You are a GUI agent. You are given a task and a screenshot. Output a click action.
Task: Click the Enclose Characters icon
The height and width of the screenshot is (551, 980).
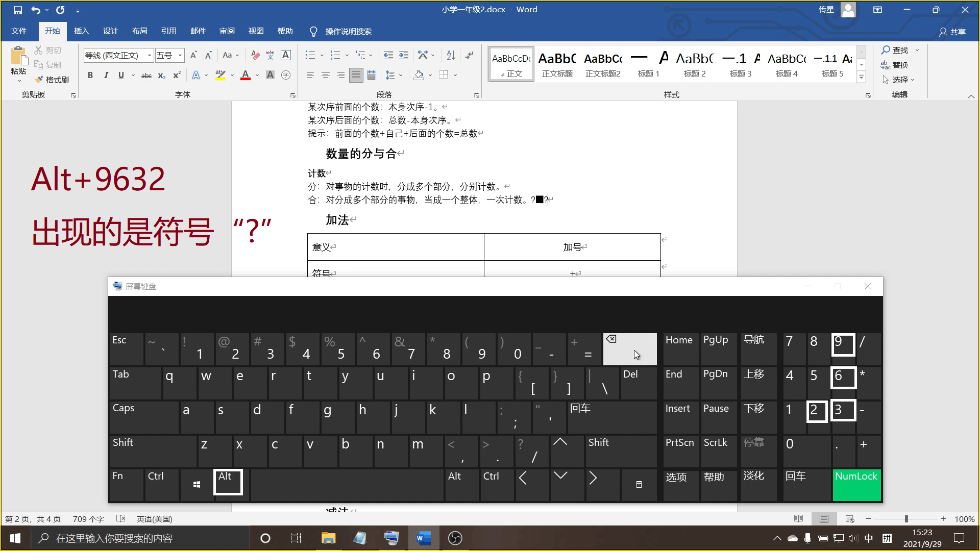[x=286, y=76]
